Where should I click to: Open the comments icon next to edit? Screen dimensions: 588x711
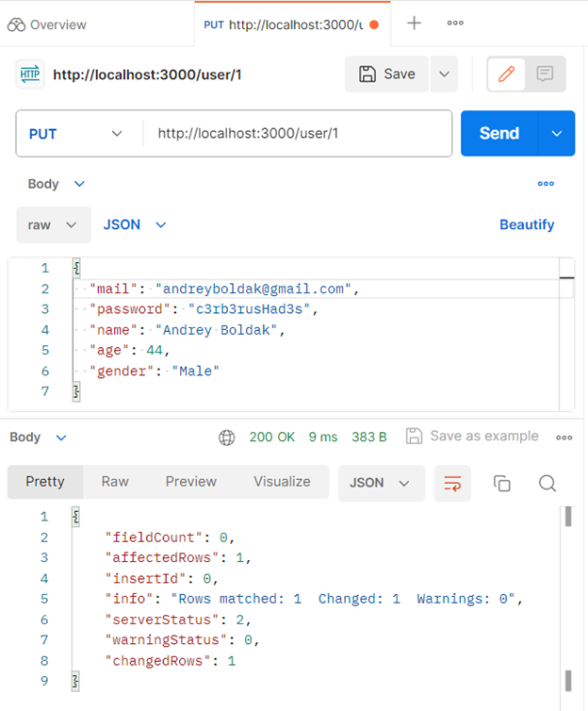[x=545, y=74]
